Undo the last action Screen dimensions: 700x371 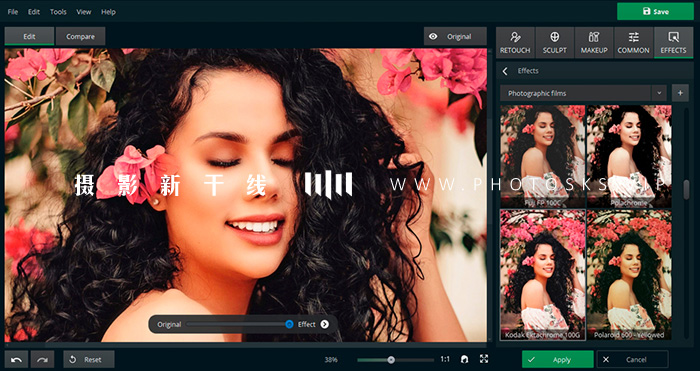(x=17, y=359)
